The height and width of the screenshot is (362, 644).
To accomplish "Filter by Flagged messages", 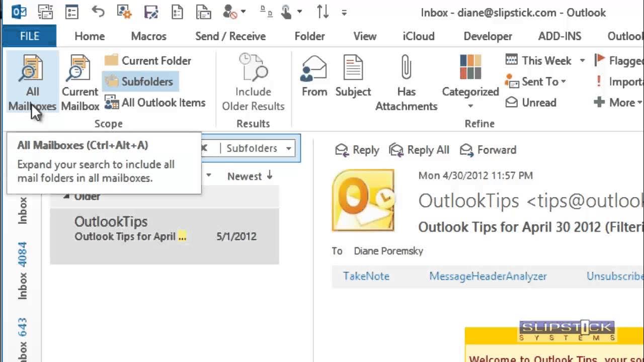I will [x=618, y=61].
